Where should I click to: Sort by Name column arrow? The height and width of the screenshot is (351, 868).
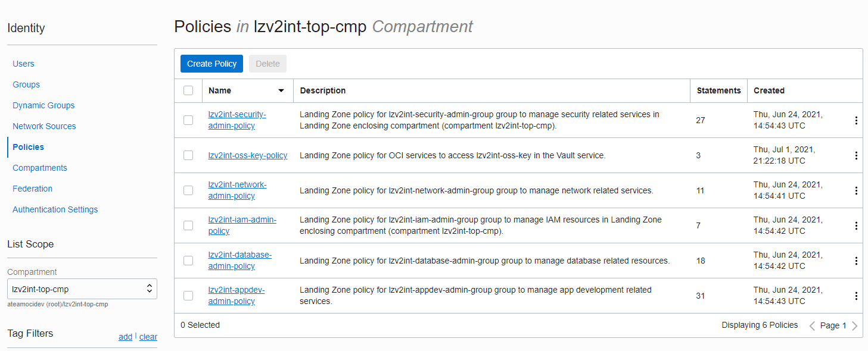(281, 91)
